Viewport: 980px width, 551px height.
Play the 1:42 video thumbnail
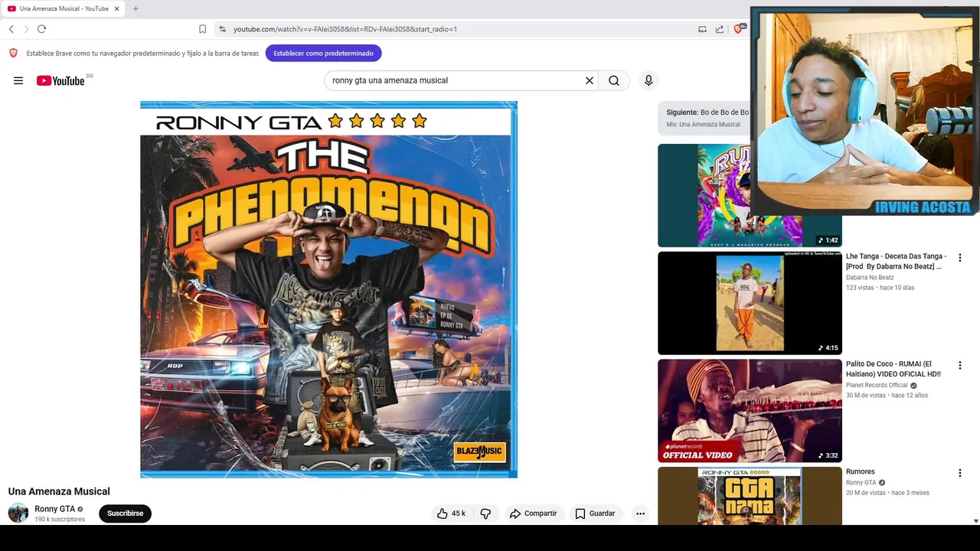click(750, 195)
